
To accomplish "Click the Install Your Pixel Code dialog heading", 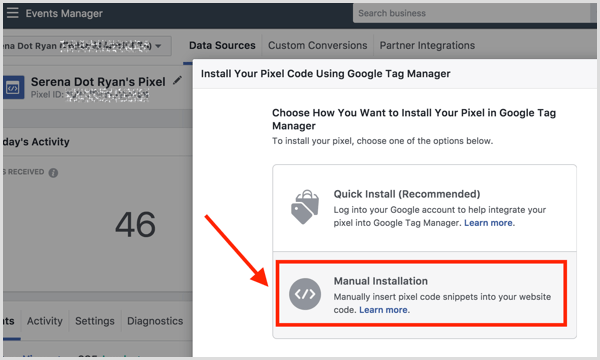I will click(326, 73).
